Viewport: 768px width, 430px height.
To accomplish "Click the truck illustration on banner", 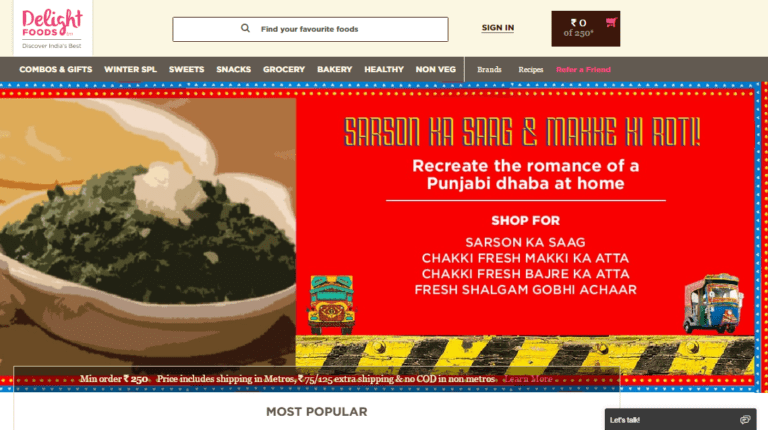I will pos(331,305).
